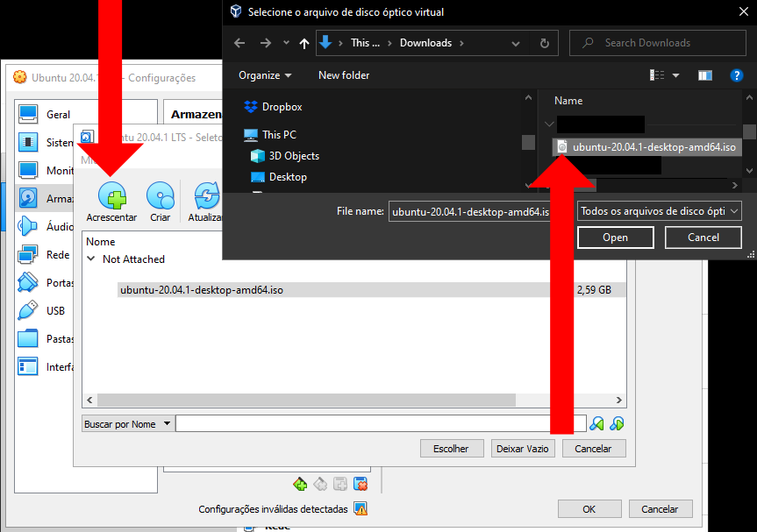The image size is (757, 532).
Task: Click the Escolher button
Action: click(452, 449)
